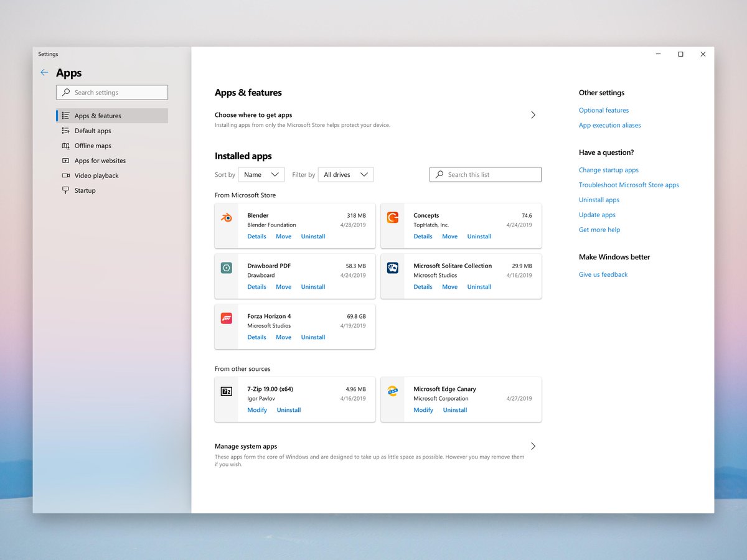The image size is (747, 560).
Task: Click Details for Microsoft Solitaire Collection
Action: 423,287
